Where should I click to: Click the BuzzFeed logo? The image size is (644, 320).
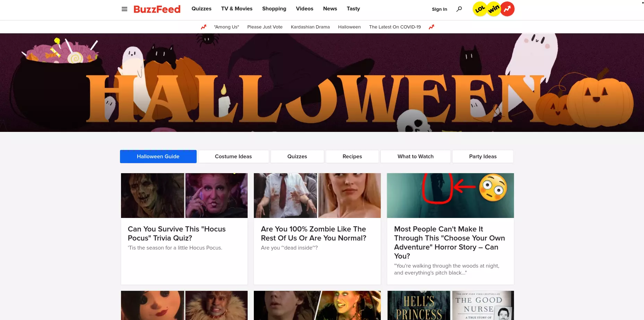pos(157,9)
